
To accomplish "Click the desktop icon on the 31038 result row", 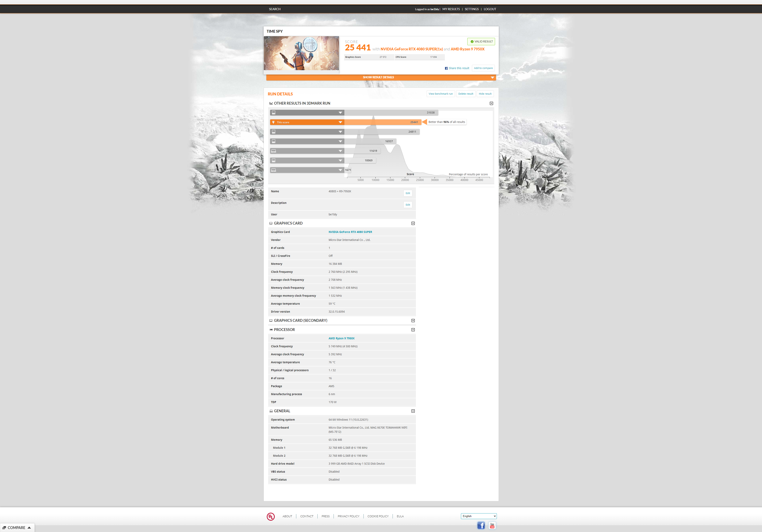I will 274,112.
